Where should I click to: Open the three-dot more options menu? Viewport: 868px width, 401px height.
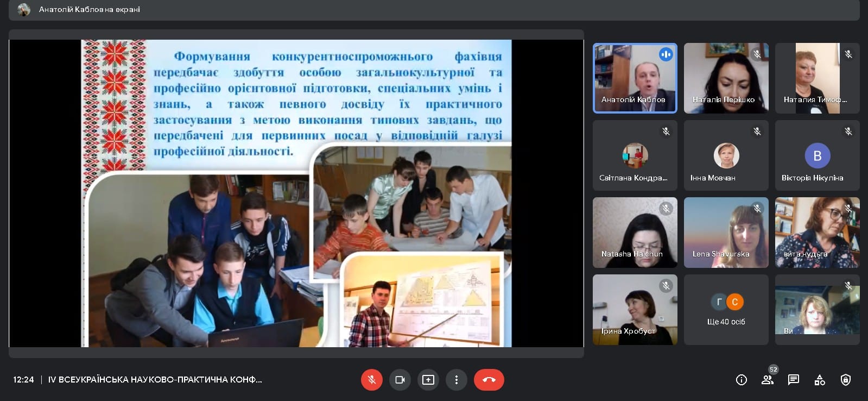(x=457, y=380)
